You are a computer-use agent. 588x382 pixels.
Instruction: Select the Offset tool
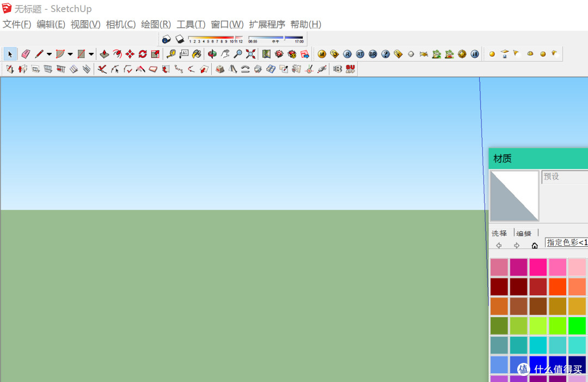pyautogui.click(x=117, y=54)
